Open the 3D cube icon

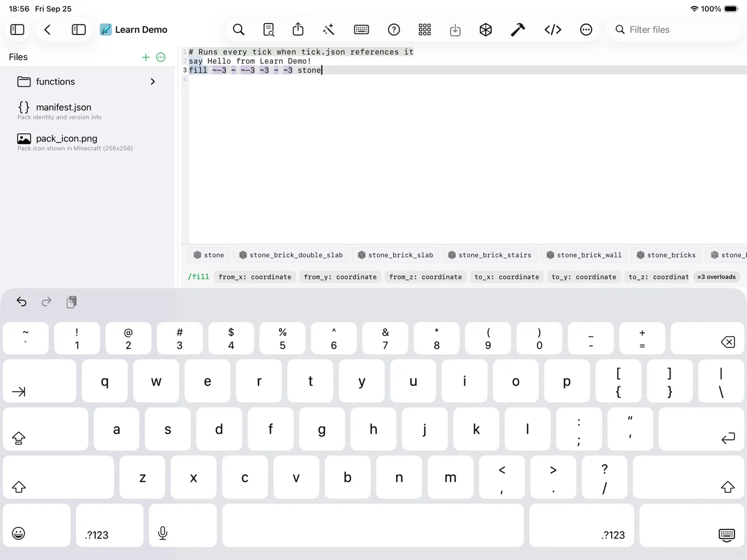[486, 29]
